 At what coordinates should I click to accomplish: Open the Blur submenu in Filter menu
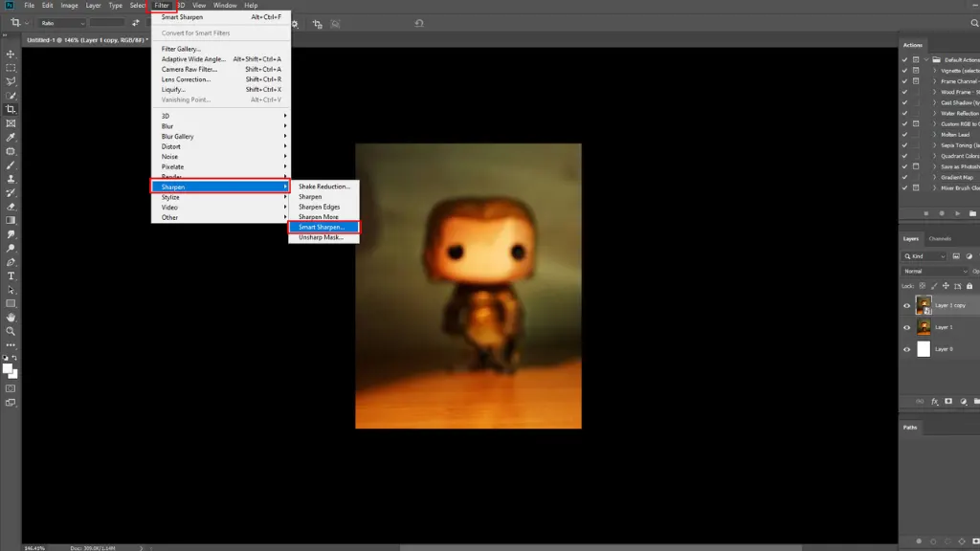point(221,126)
